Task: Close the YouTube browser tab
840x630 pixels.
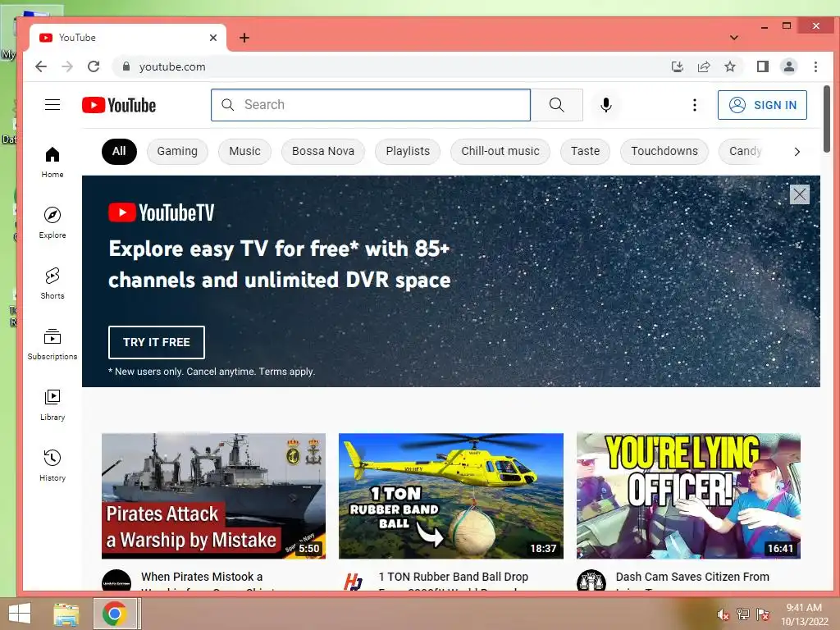Action: 213,38
